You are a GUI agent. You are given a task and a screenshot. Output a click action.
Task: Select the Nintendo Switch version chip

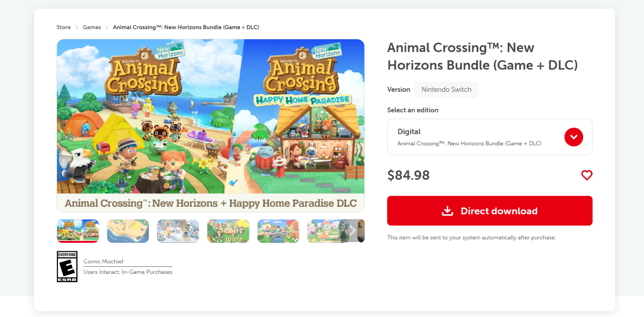click(446, 89)
